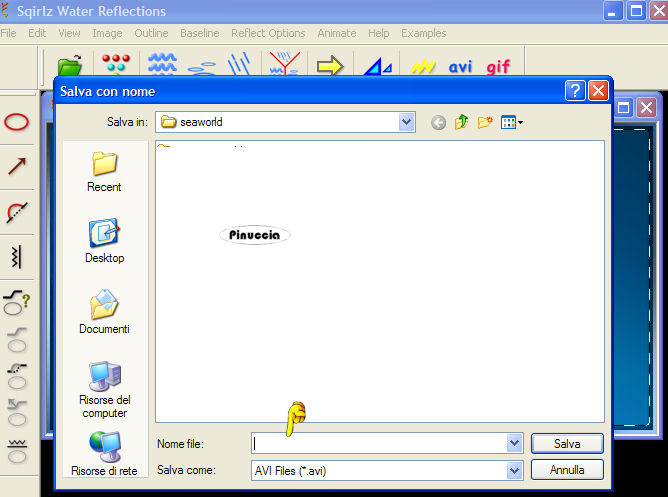Screen dimensions: 668x497
Task: Open Risorse del computer location
Action: click(x=104, y=390)
